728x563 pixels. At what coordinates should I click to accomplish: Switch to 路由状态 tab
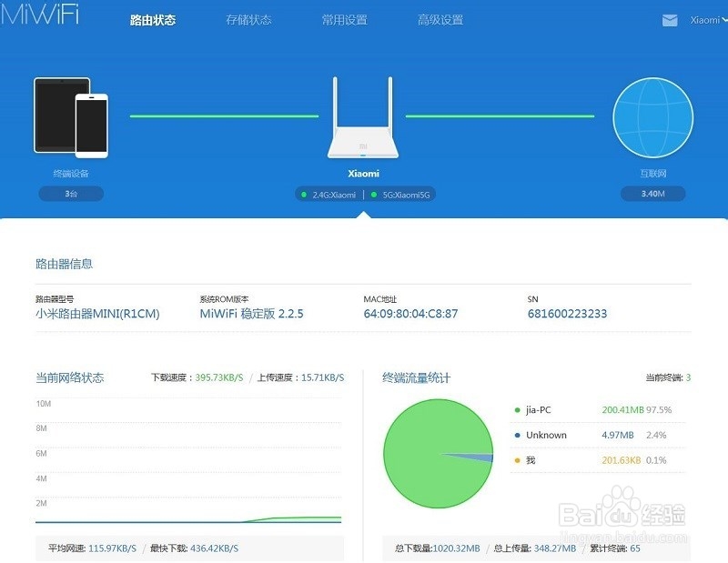(153, 20)
